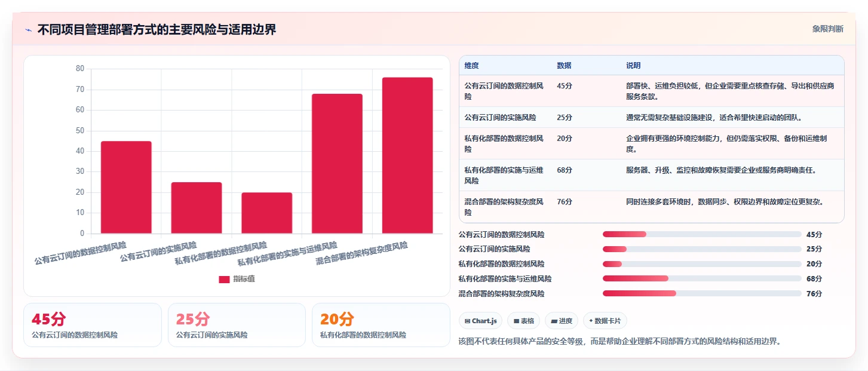The height and width of the screenshot is (371, 868).
Task: Click the description starting 部署快、运维负担较低
Action: click(x=730, y=91)
